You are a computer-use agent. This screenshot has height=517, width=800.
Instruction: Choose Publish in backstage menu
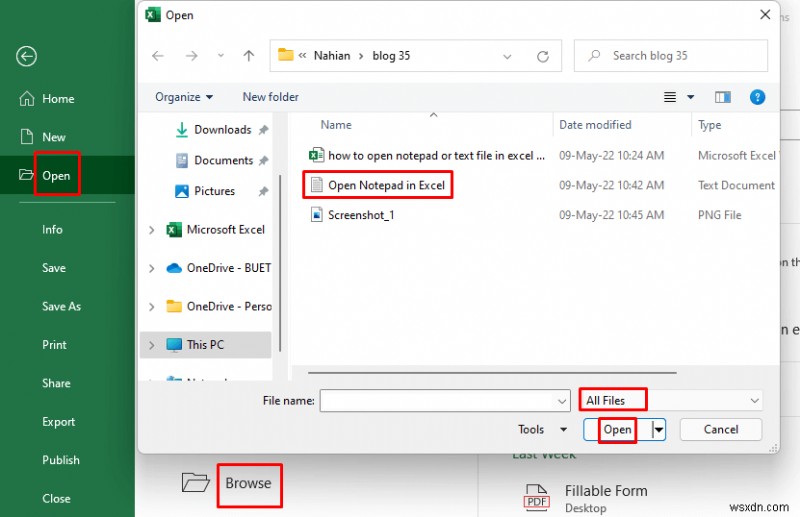(x=61, y=460)
